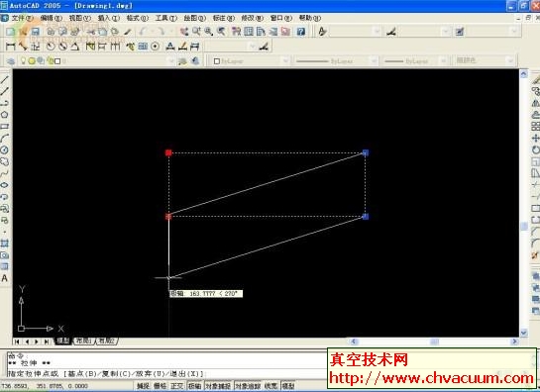Open the 绘图(D) menu
This screenshot has height=392, width=540.
[194, 18]
